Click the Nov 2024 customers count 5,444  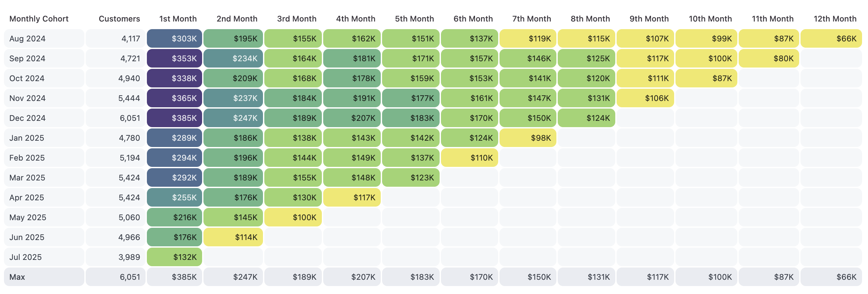tap(129, 98)
